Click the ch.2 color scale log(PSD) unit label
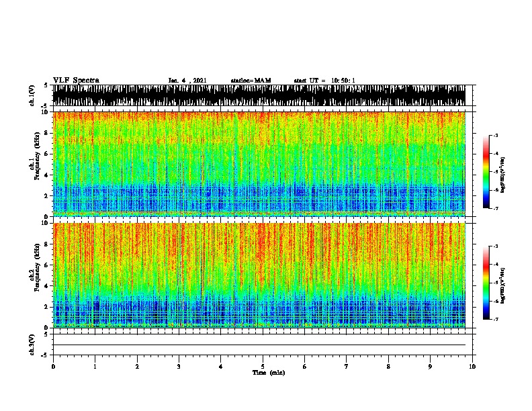 click(x=503, y=285)
